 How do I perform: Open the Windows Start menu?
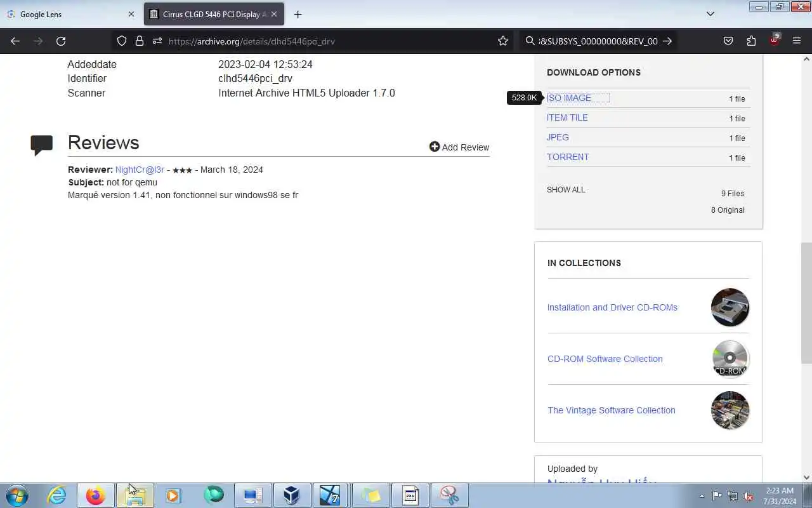(x=17, y=495)
